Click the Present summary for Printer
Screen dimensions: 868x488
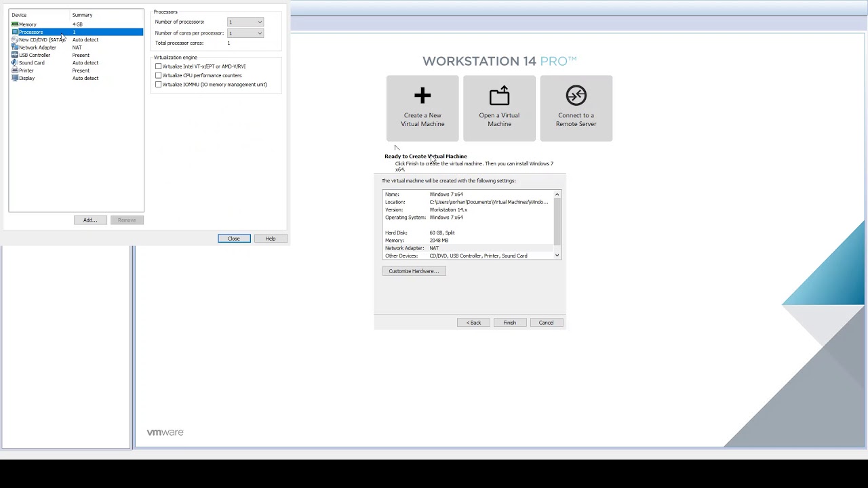(81, 70)
